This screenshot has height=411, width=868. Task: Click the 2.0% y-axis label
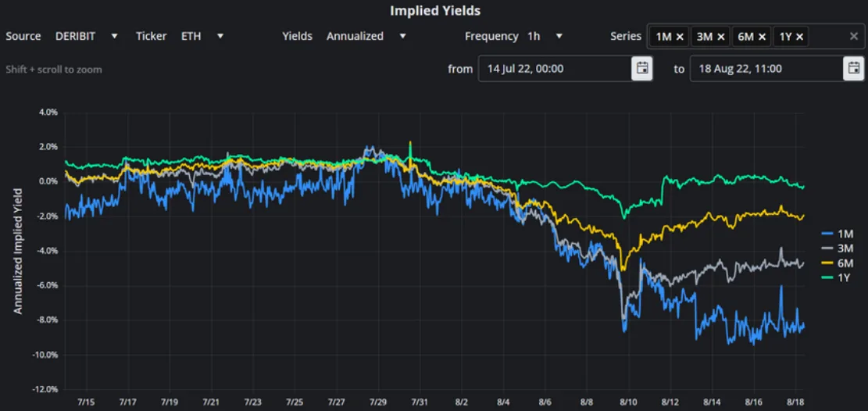[48, 147]
